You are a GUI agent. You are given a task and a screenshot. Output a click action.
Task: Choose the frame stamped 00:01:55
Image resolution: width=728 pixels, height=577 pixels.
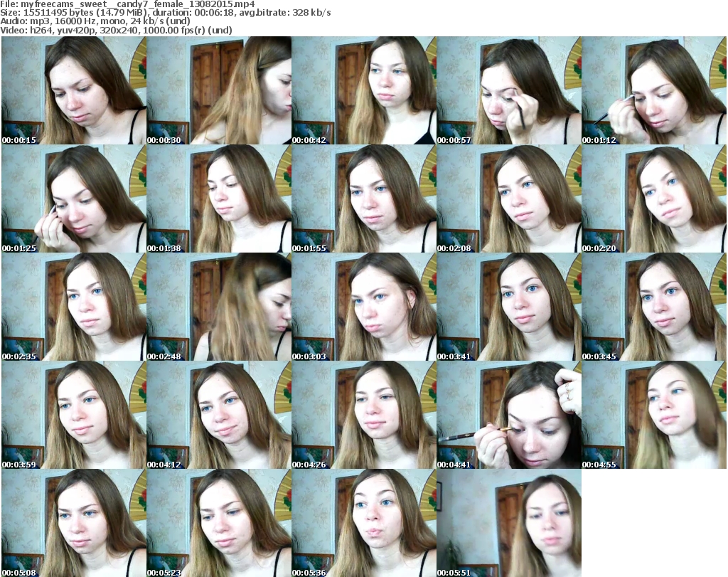[x=364, y=198]
